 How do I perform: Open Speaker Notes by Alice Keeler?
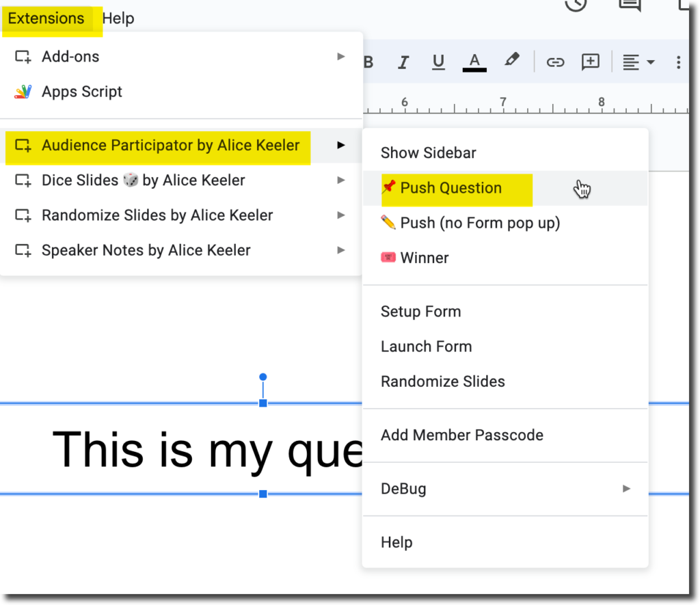pos(180,250)
